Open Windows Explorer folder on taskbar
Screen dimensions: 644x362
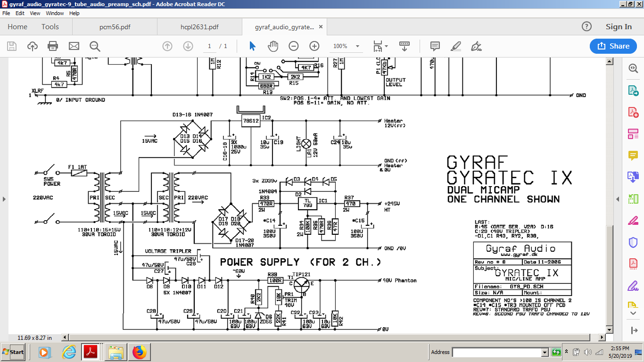tap(116, 352)
